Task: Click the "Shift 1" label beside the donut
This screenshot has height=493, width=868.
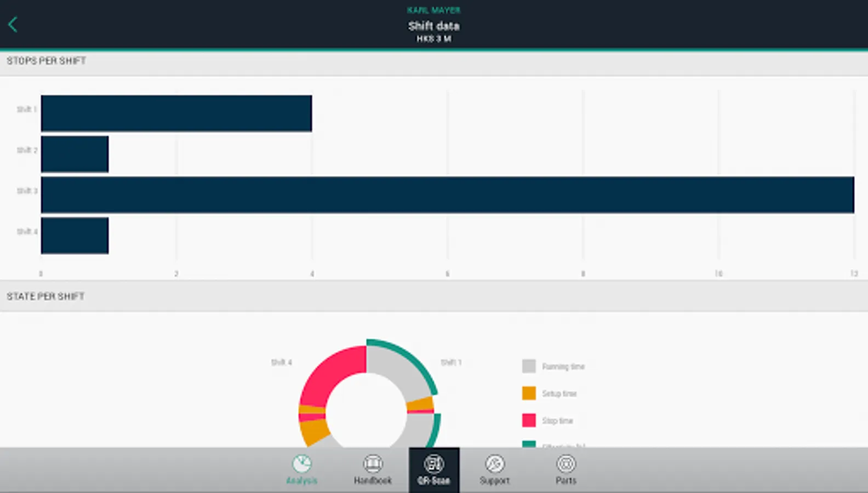Action: pos(451,362)
